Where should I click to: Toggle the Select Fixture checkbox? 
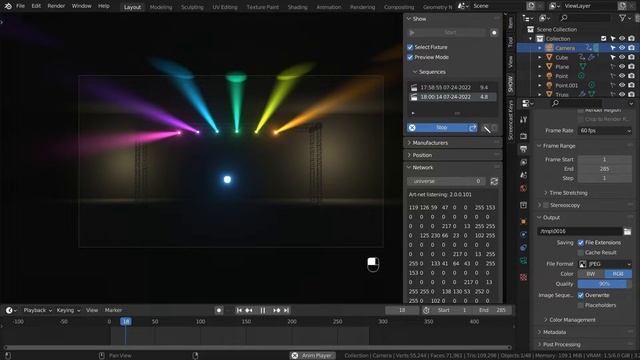(410, 47)
